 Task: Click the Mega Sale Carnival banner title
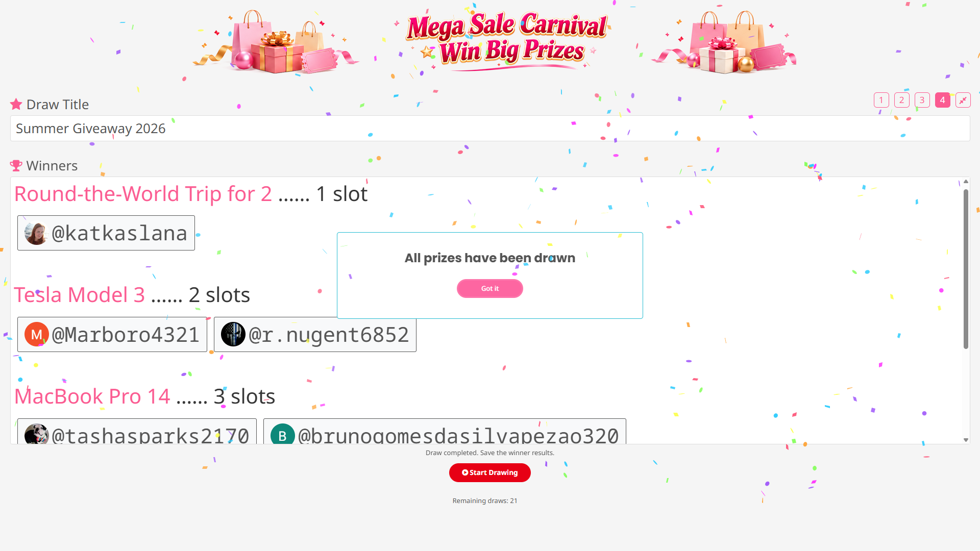click(x=507, y=39)
